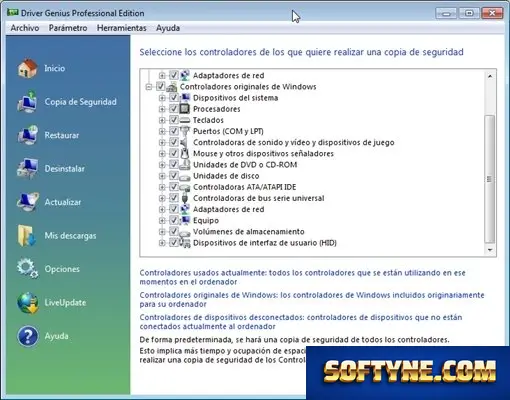Launch the LiveUpdate globe icon
Viewport: 510px width, 400px height.
(x=28, y=303)
